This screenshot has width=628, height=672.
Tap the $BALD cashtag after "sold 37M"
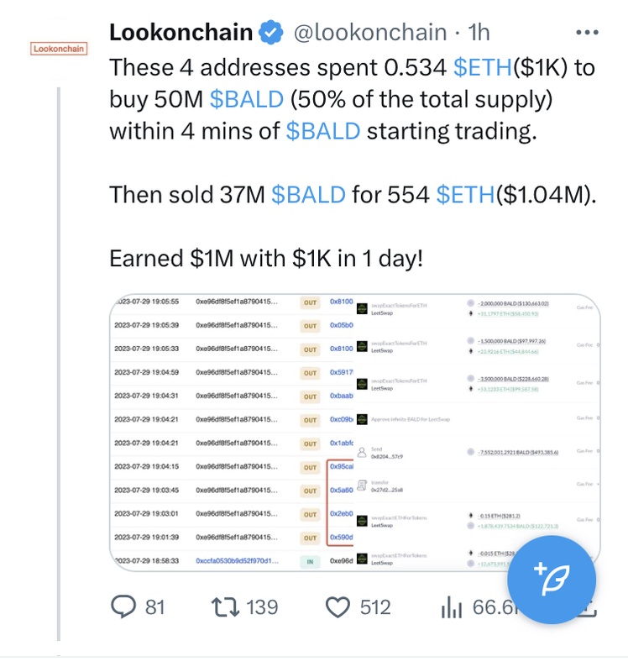click(308, 195)
